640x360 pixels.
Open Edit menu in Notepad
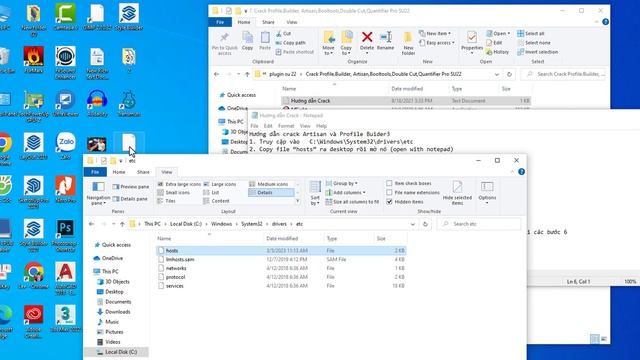pos(268,126)
